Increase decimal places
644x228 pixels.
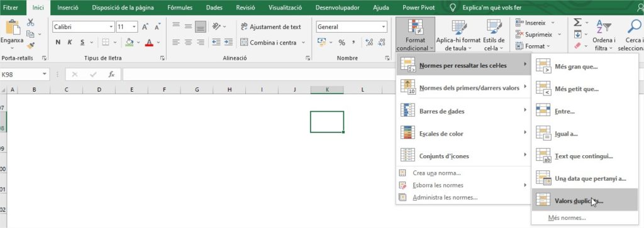[x=369, y=42]
